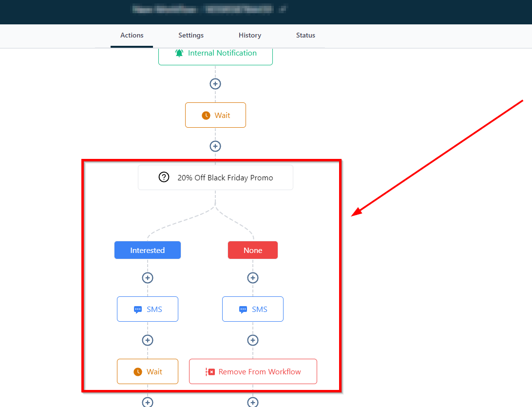Viewport: 532px width, 407px height.
Task: Open the Status tab
Action: (305, 35)
